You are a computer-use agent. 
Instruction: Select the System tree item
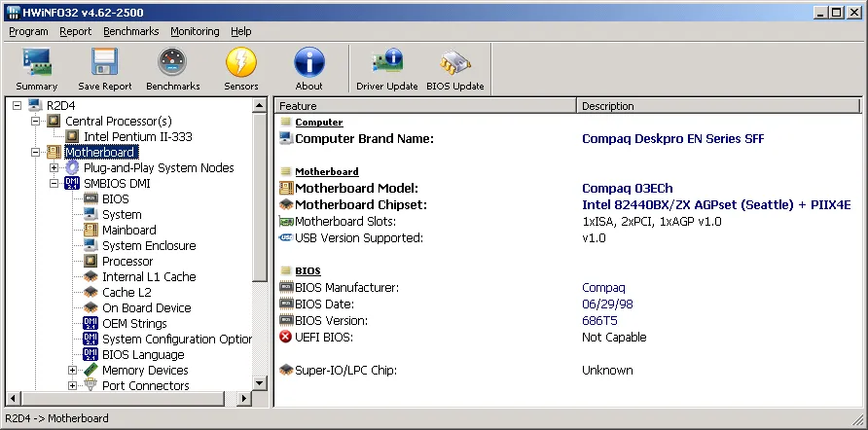tap(122, 214)
